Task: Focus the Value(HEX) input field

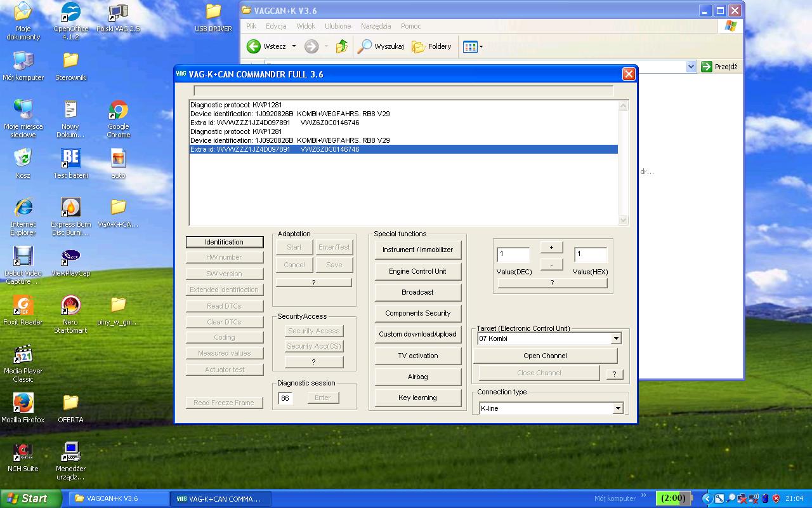Action: click(x=590, y=255)
